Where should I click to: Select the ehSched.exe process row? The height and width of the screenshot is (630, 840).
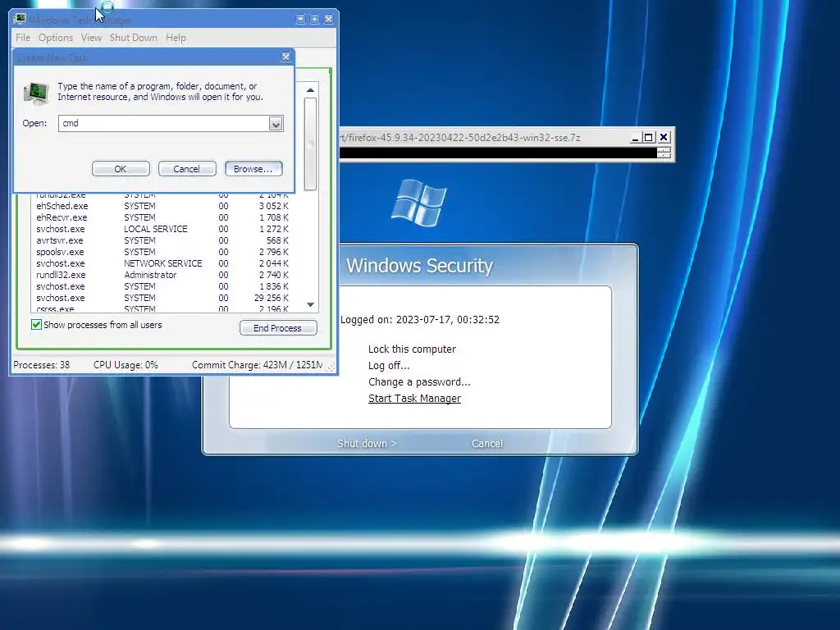[x=162, y=206]
